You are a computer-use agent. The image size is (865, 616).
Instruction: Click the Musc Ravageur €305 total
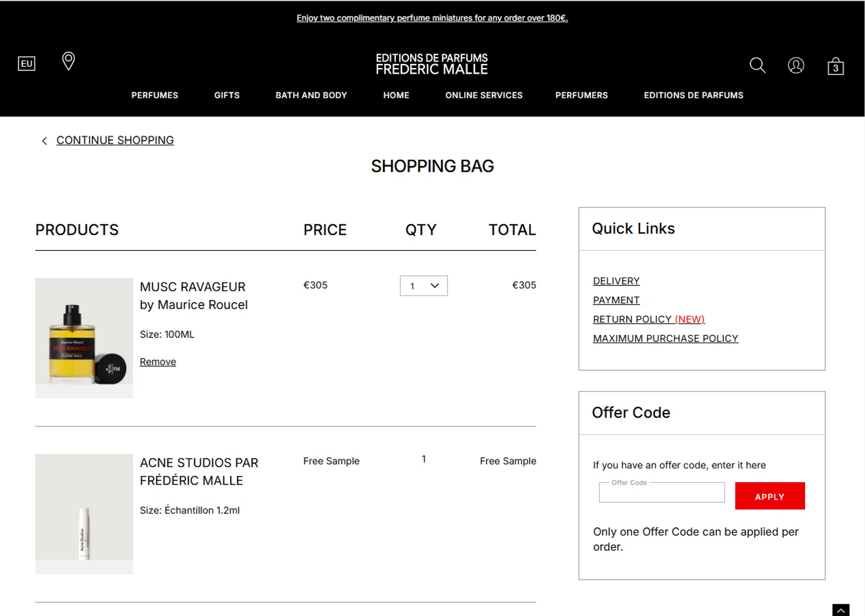pos(524,285)
